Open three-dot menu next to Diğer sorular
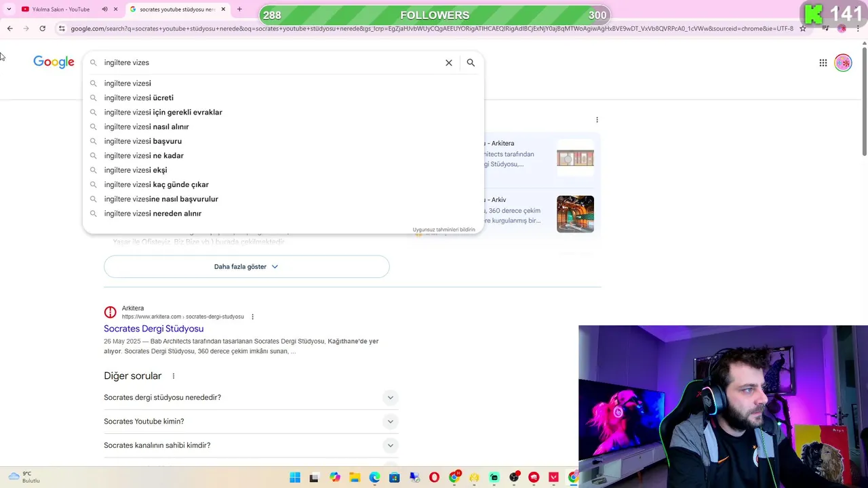868x488 pixels. [x=173, y=376]
